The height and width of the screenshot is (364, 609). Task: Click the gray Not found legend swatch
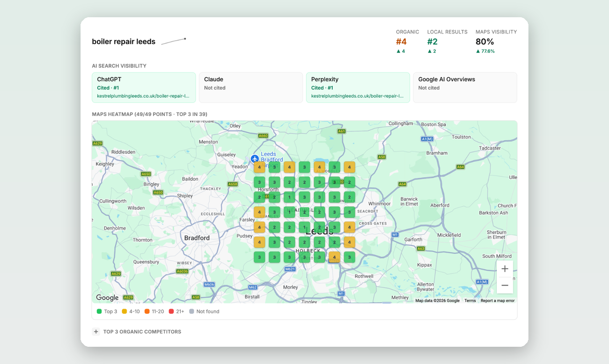[191, 311]
